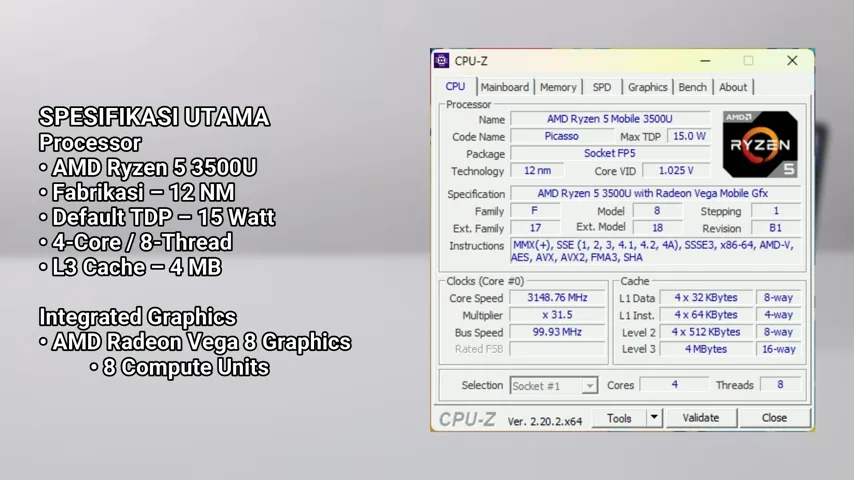This screenshot has height=480, width=854.
Task: Click the Instructions list text
Action: pos(656,251)
